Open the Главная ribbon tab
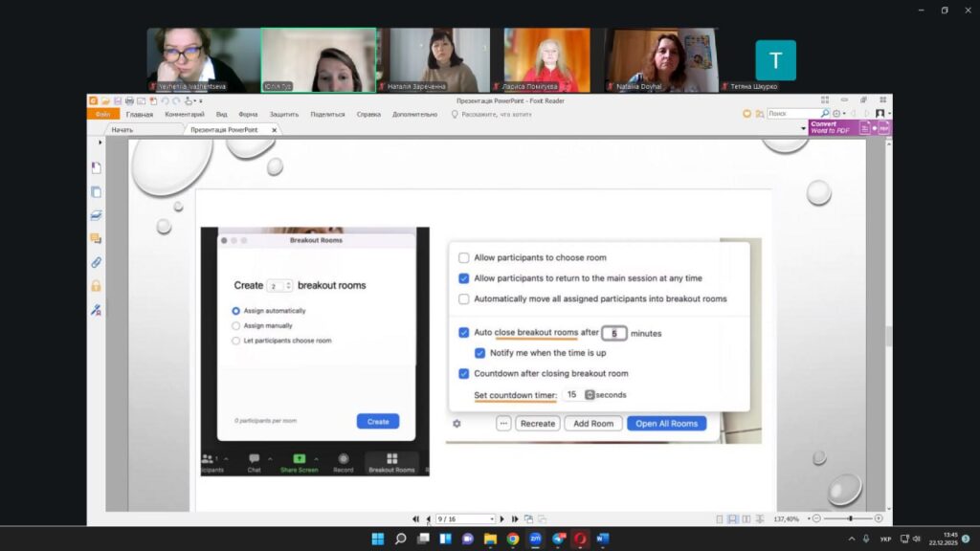The width and height of the screenshot is (980, 551). (140, 114)
